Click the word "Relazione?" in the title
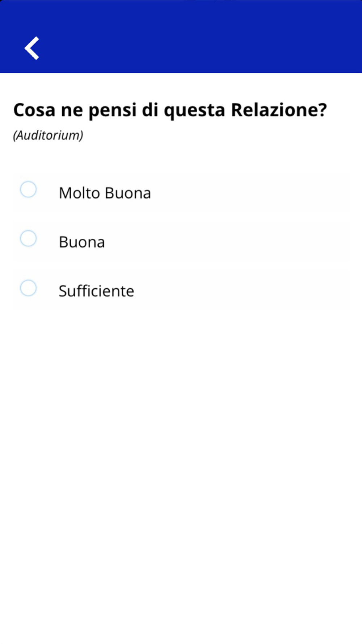Viewport: 362px width, 644px height. coord(279,110)
